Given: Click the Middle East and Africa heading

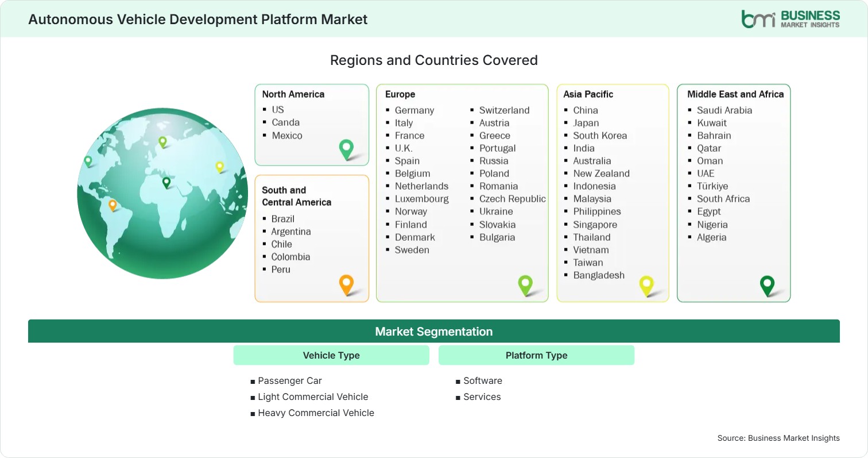Looking at the screenshot, I should tap(735, 94).
